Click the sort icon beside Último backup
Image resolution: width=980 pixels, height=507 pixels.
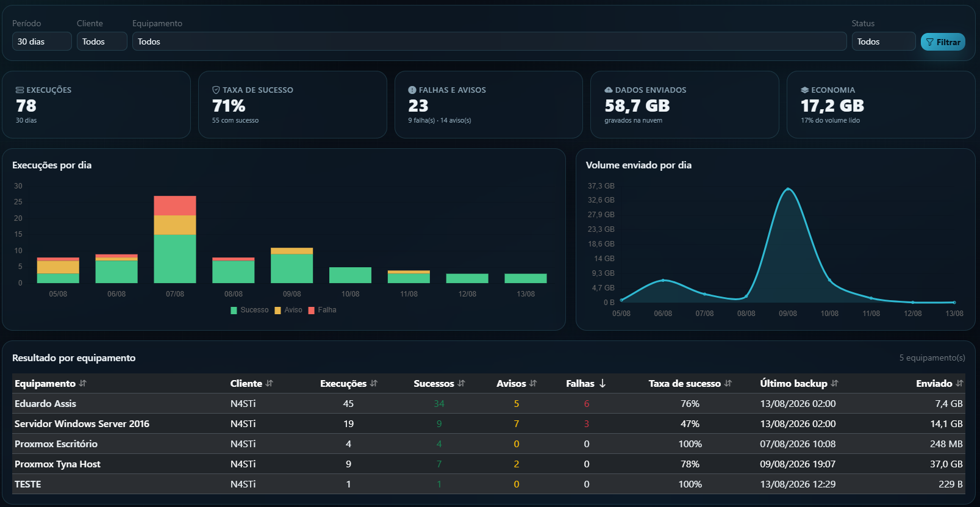[835, 383]
